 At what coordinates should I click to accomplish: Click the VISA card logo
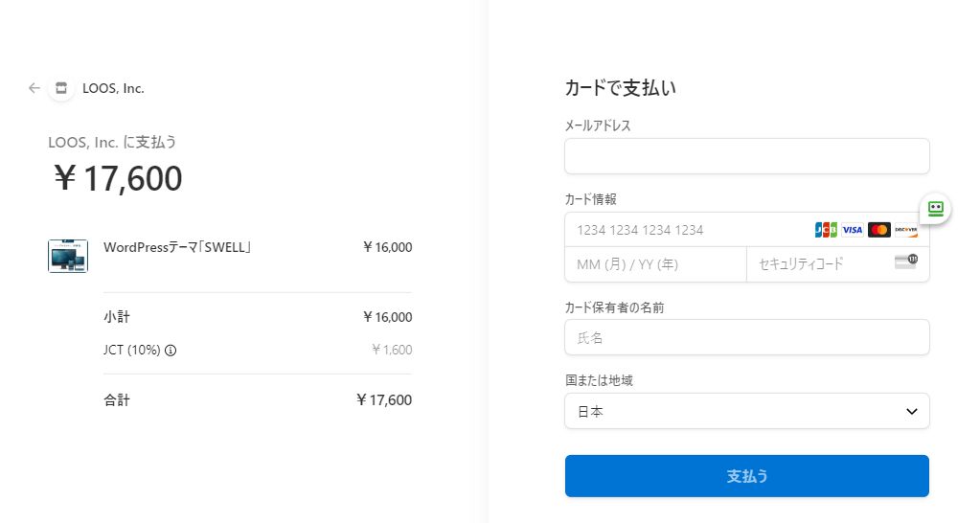[x=853, y=230]
